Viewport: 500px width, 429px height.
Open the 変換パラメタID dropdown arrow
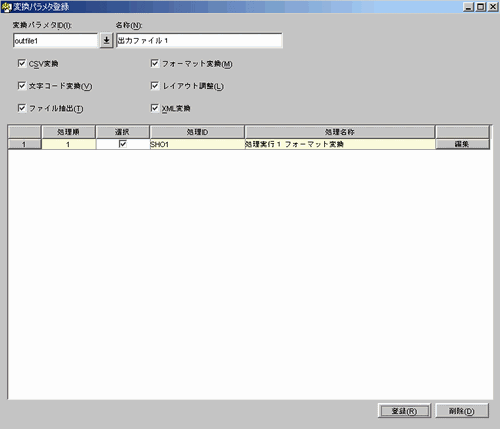106,41
